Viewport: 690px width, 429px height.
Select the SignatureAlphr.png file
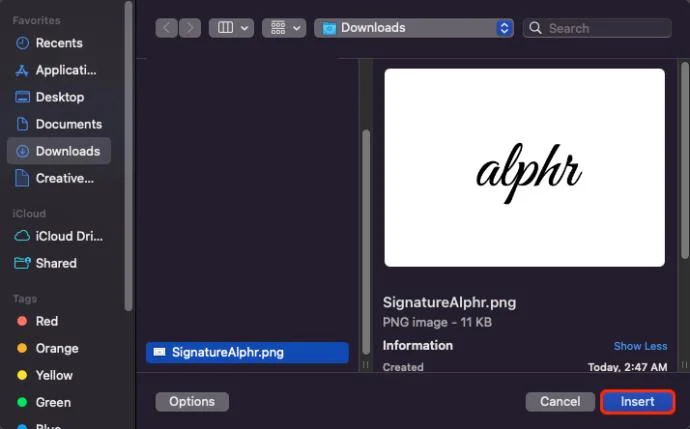[247, 352]
